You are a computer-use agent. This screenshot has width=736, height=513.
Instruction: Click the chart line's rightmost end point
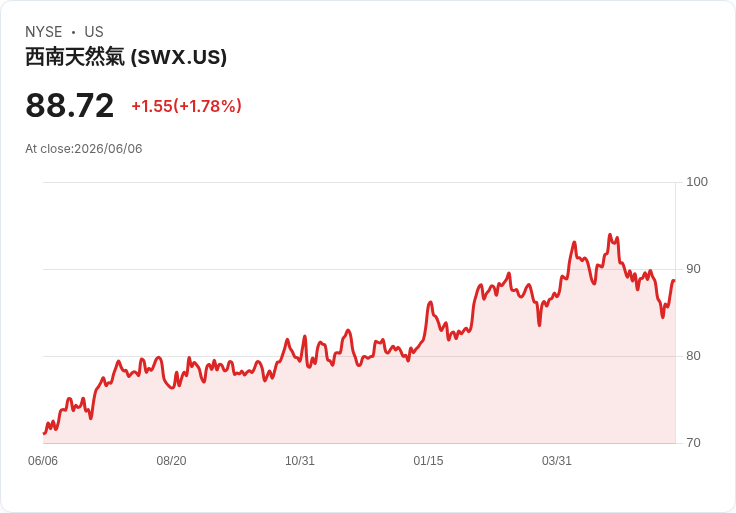point(674,281)
